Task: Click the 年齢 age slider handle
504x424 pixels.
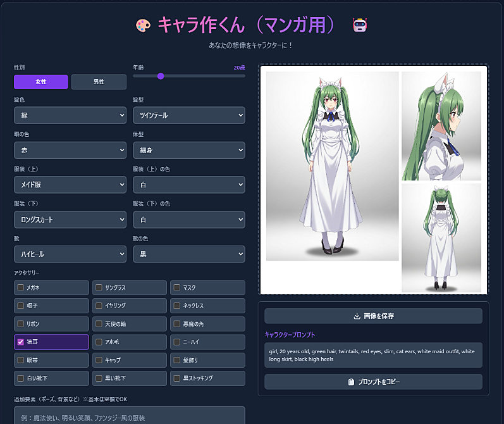Action: coord(161,76)
